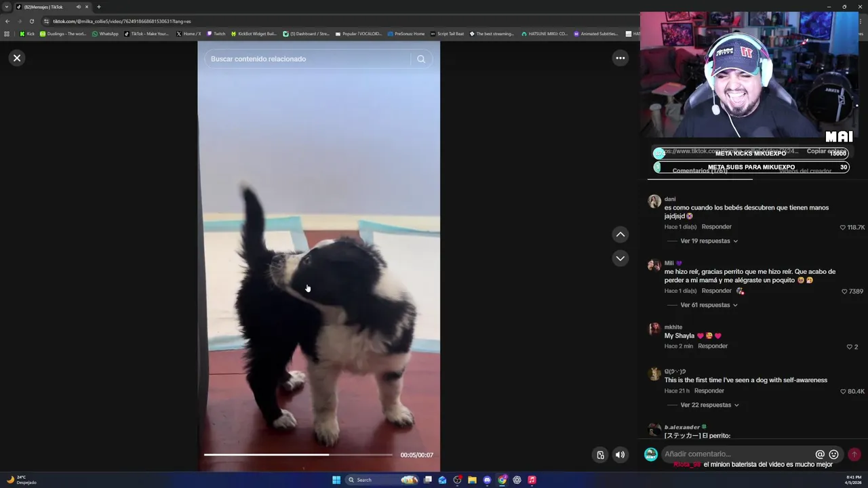868x488 pixels.
Task: Open Discord from the taskbar
Action: tap(487, 480)
